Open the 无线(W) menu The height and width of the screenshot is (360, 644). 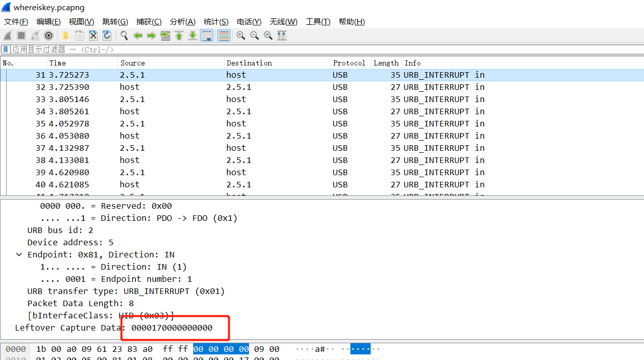coord(283,22)
